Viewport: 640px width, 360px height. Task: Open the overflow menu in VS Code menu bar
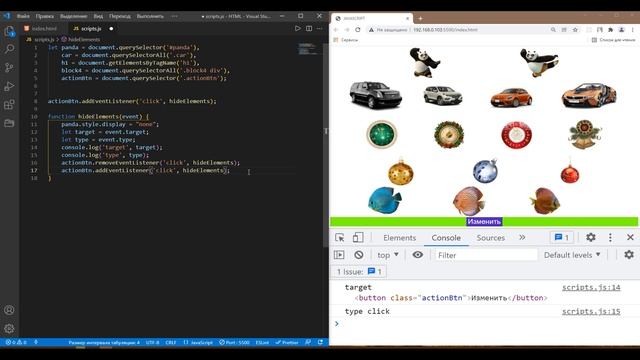(175, 16)
